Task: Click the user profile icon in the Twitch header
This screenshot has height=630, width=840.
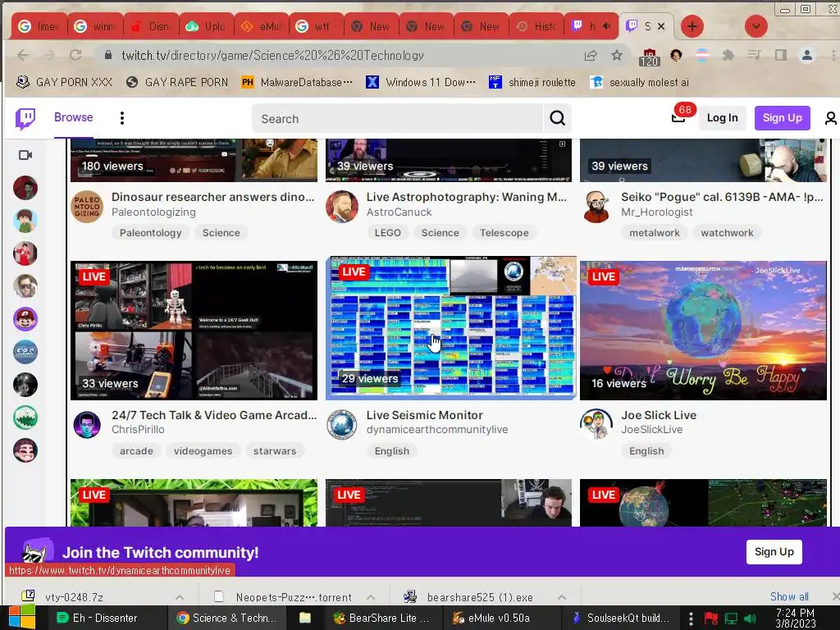Action: tap(830, 118)
